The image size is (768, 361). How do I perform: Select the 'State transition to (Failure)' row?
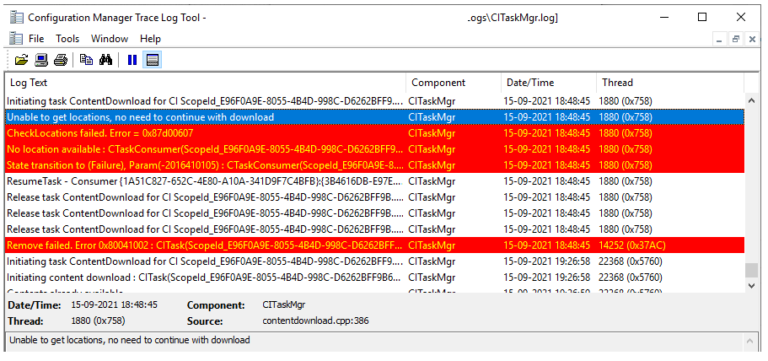pos(375,165)
